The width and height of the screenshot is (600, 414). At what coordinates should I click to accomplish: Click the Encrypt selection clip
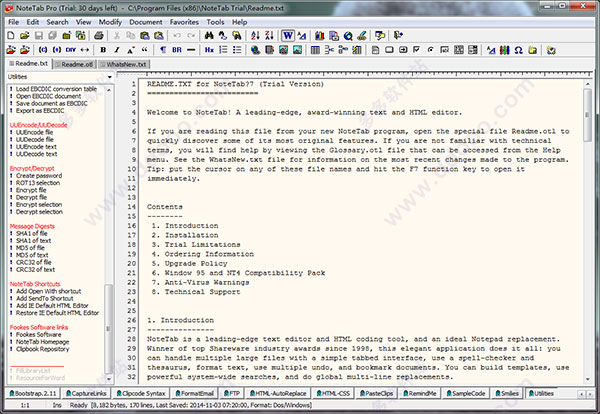(39, 205)
